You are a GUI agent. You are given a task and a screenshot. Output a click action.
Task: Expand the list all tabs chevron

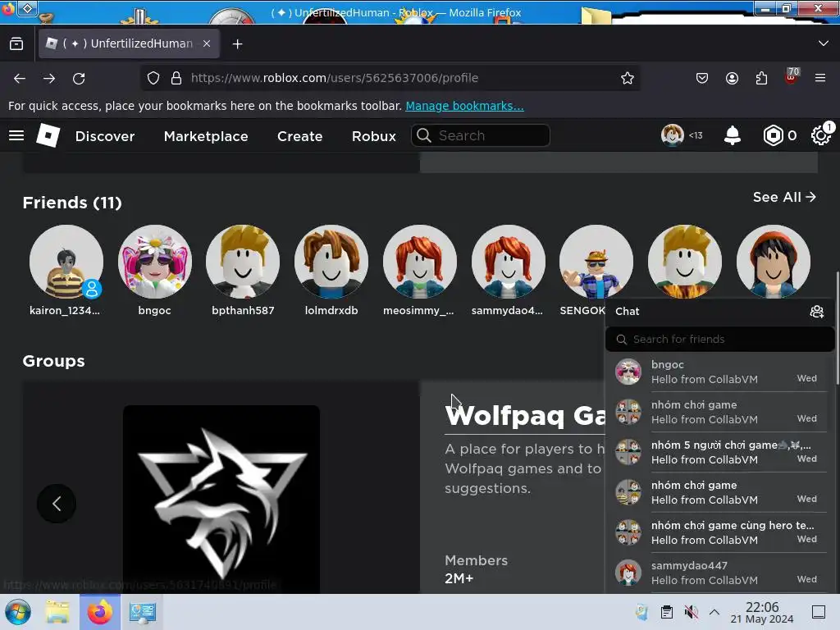pos(824,43)
